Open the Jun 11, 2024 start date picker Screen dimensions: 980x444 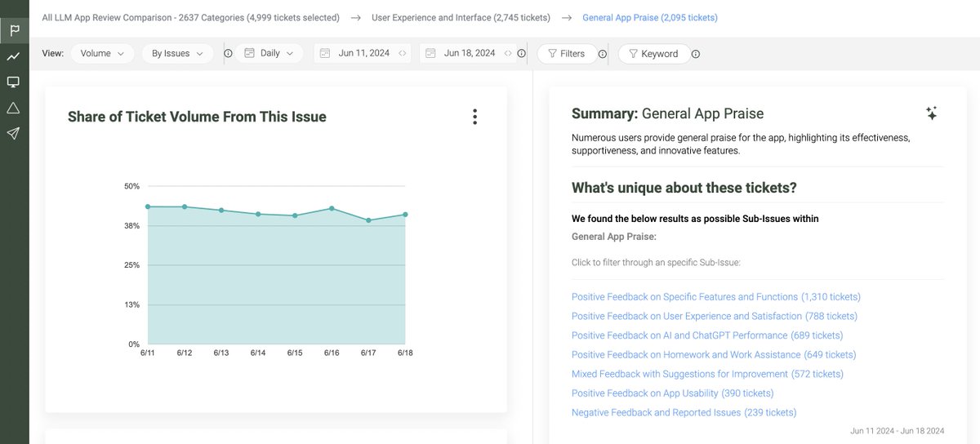pyautogui.click(x=363, y=53)
